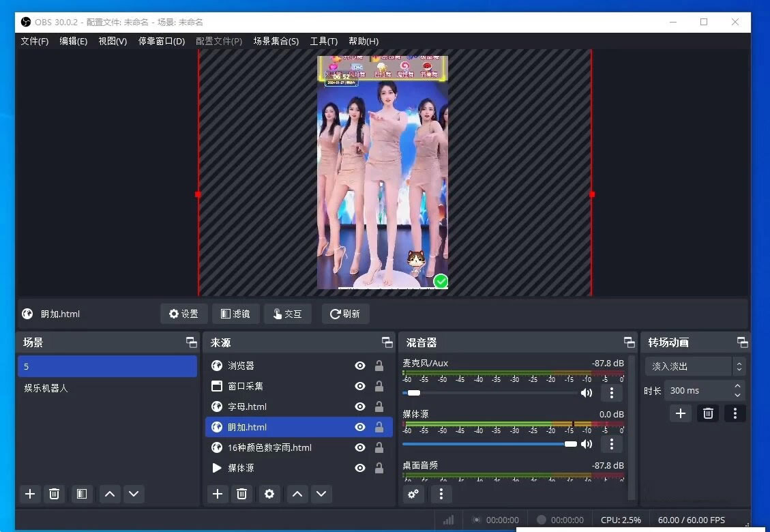Delete the selected scene with the trash icon

[x=54, y=494]
